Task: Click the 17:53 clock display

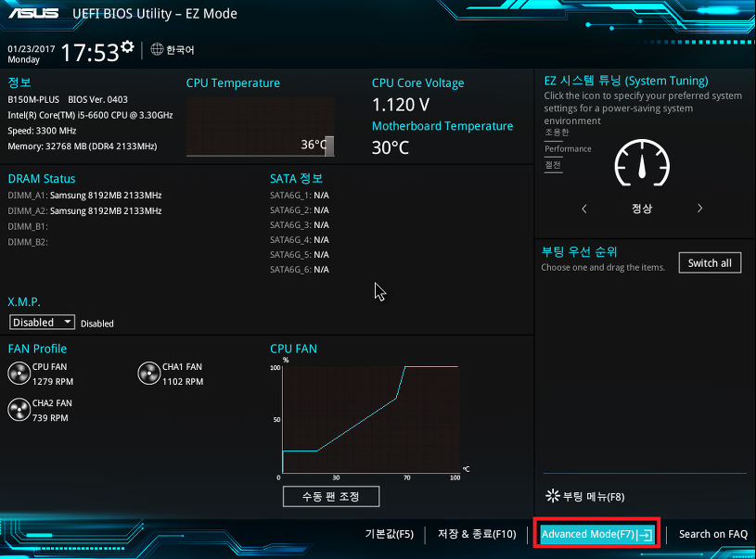Action: (90, 52)
